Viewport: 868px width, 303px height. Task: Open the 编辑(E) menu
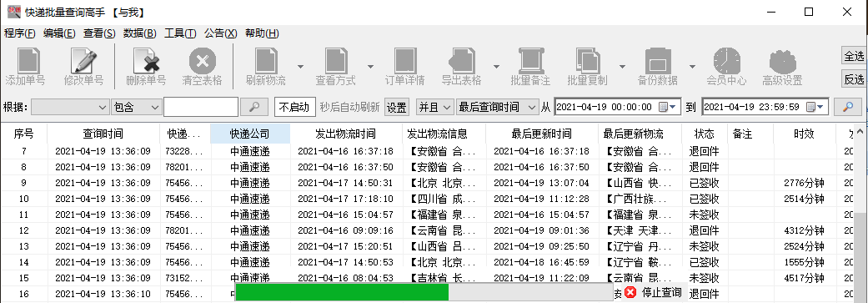pos(59,33)
